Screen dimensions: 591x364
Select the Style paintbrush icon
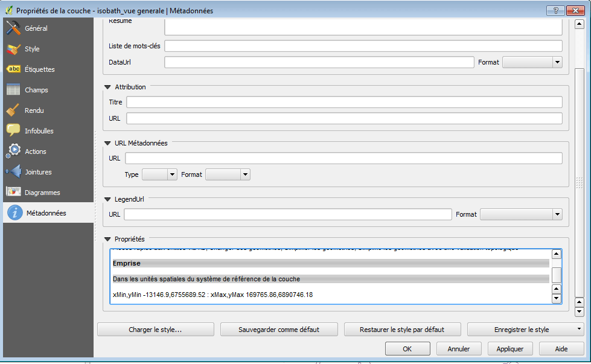click(13, 49)
